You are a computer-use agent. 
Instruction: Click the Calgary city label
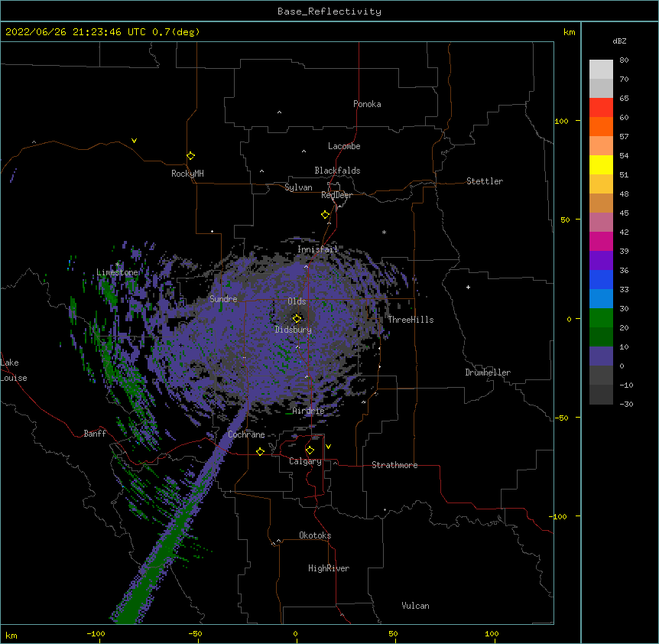tap(305, 461)
